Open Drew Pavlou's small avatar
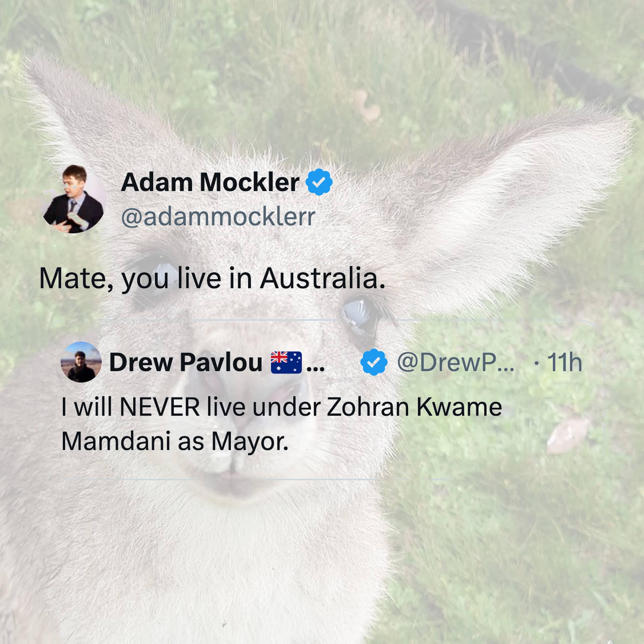 click(81, 362)
